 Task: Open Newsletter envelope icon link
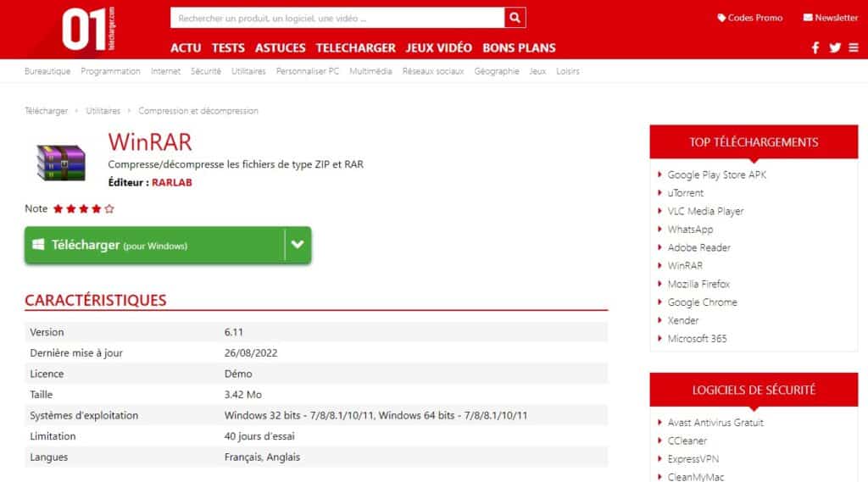[x=831, y=18]
